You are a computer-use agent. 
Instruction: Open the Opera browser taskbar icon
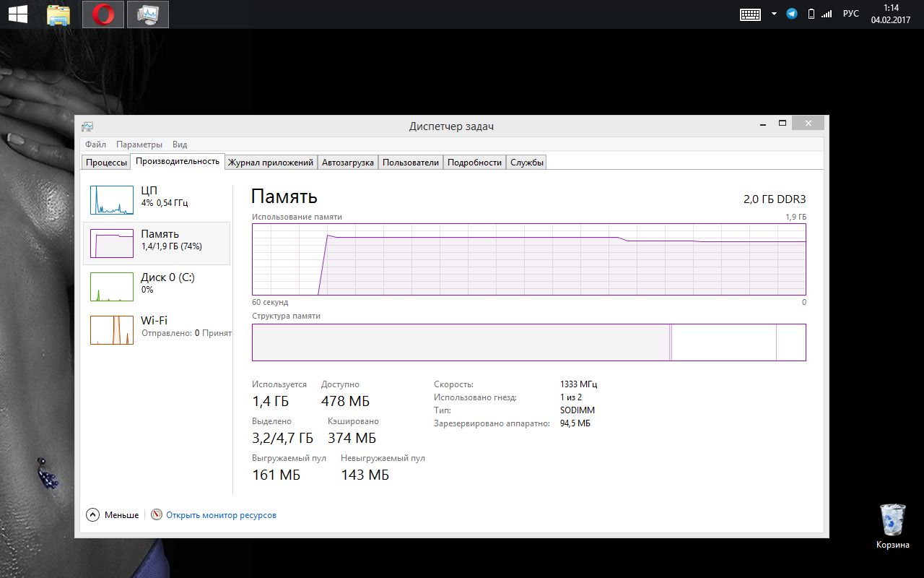coord(103,14)
